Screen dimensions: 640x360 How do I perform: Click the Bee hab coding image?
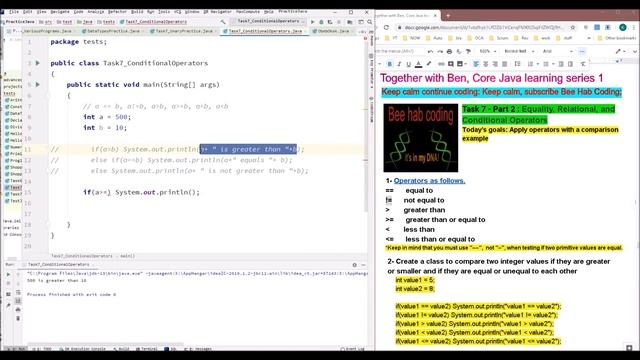click(x=421, y=138)
